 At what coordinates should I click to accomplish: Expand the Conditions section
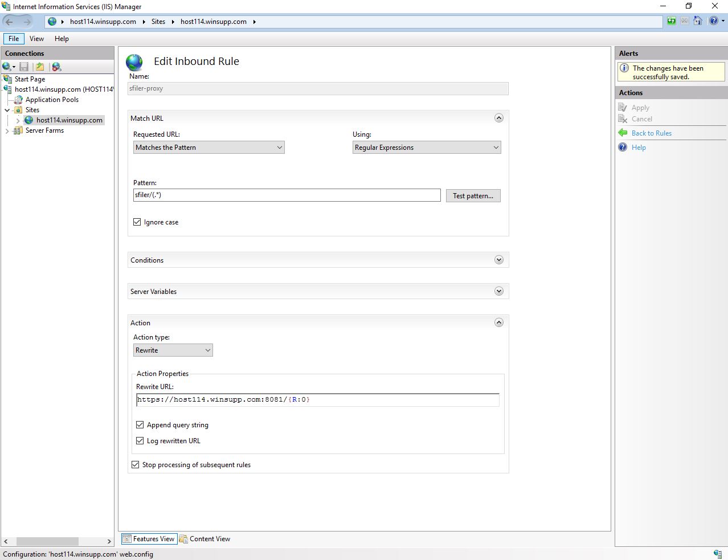pos(499,260)
